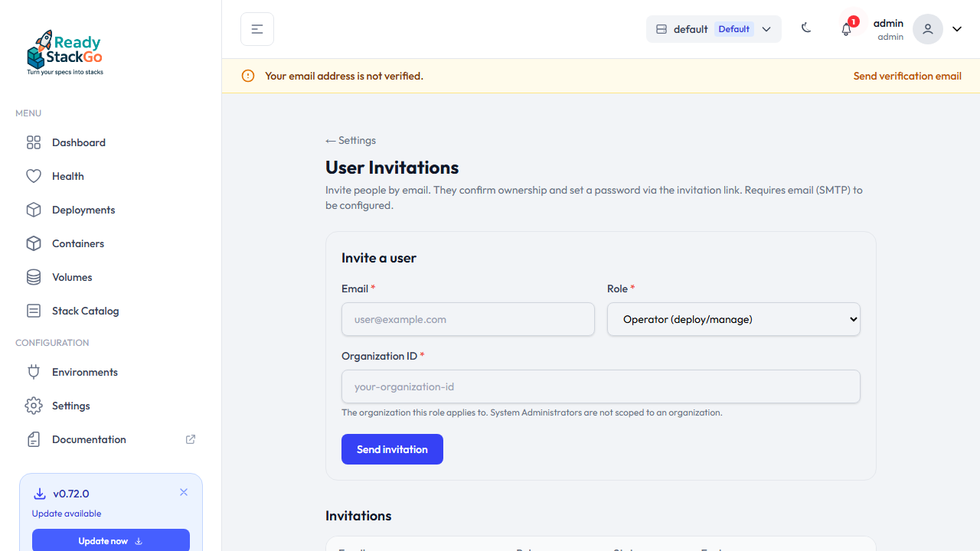Click the Containers box icon

[x=34, y=243]
